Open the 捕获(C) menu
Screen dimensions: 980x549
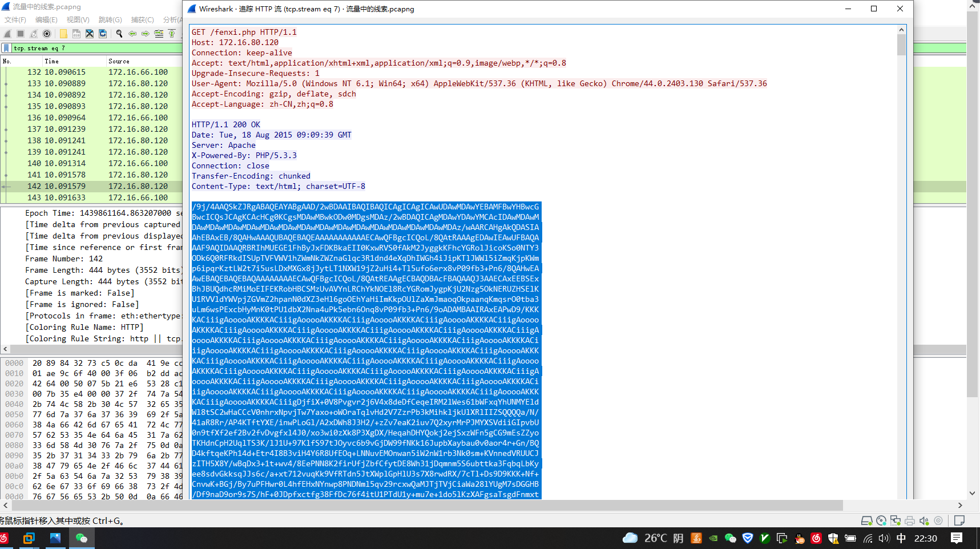click(x=142, y=19)
